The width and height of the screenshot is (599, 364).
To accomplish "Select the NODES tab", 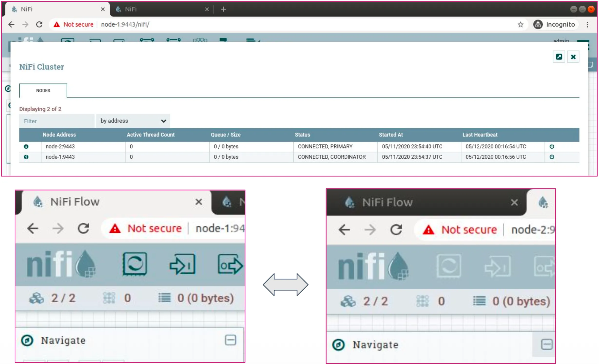I will [43, 91].
